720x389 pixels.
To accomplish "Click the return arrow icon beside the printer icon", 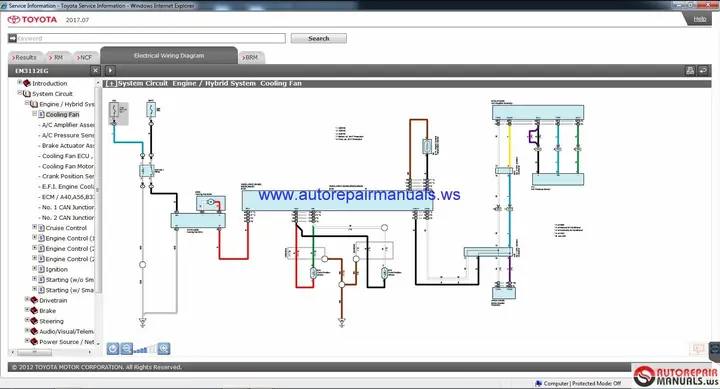I will (703, 70).
